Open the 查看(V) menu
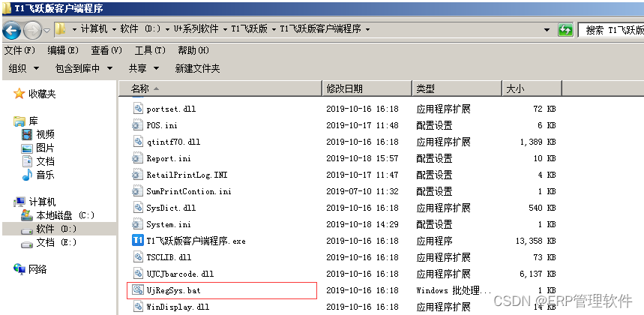This screenshot has height=315, width=644. 106,50
